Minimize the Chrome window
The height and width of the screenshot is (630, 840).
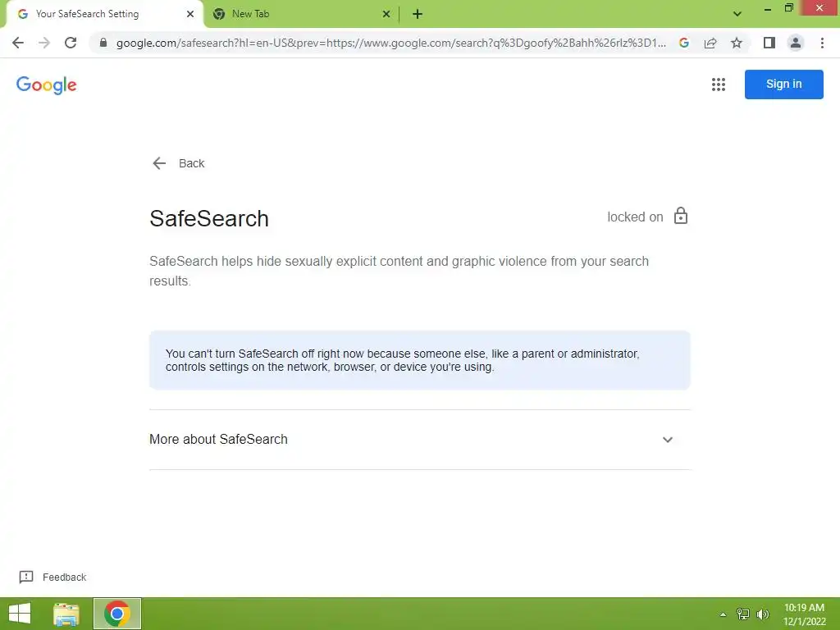[x=767, y=8]
